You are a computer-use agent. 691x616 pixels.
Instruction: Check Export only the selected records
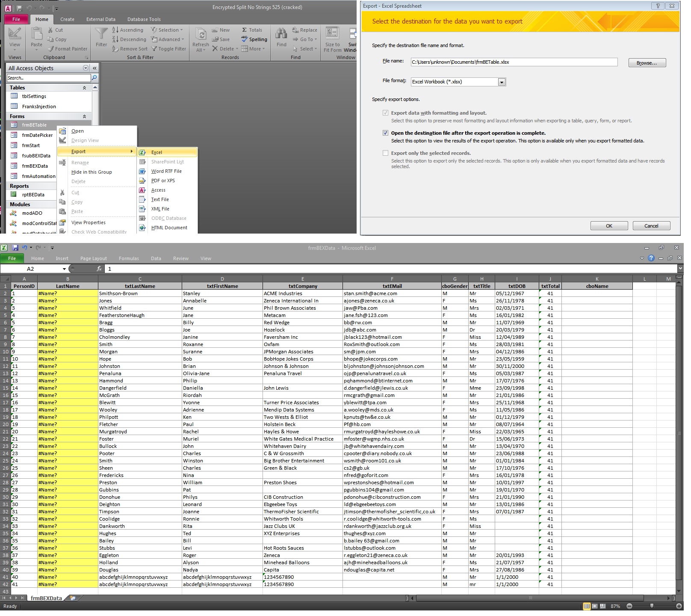[x=385, y=153]
